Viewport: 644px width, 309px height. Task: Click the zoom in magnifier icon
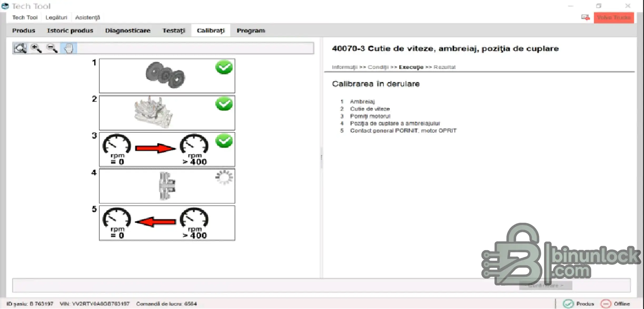(36, 48)
